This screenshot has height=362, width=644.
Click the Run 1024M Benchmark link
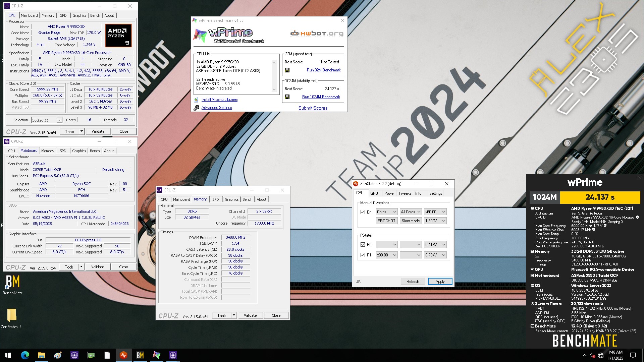(321, 97)
